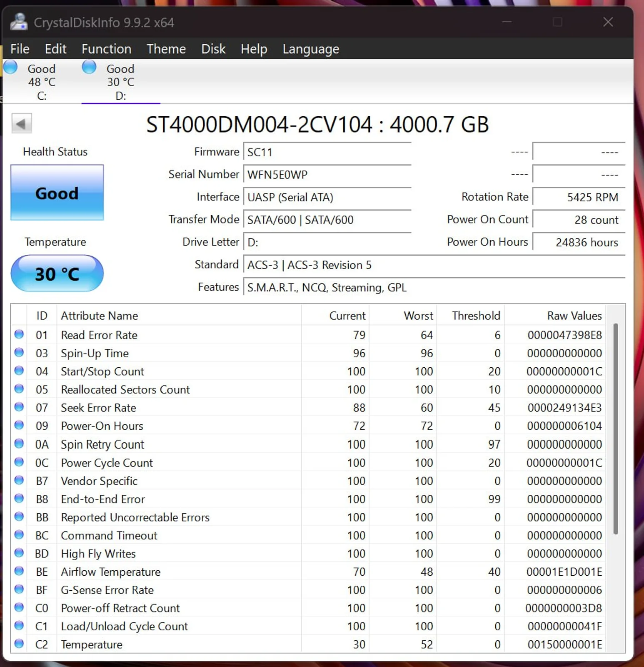Open the Theme menu
The width and height of the screenshot is (644, 667).
166,49
